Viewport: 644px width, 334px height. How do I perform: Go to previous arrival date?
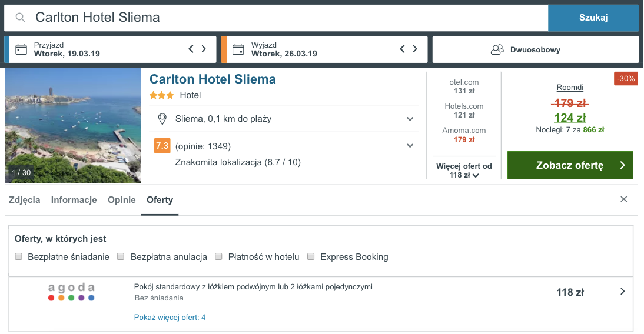(191, 49)
